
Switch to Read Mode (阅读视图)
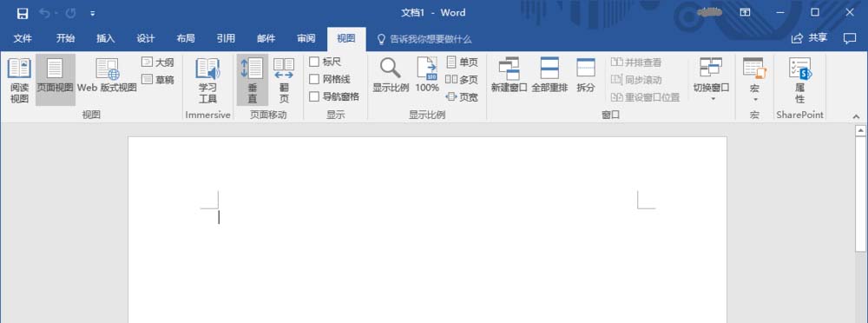(x=19, y=81)
